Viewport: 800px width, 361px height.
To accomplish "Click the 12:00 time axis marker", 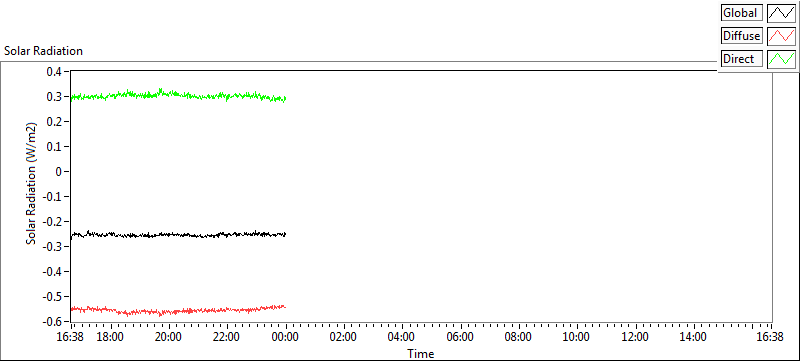I will 635,337.
